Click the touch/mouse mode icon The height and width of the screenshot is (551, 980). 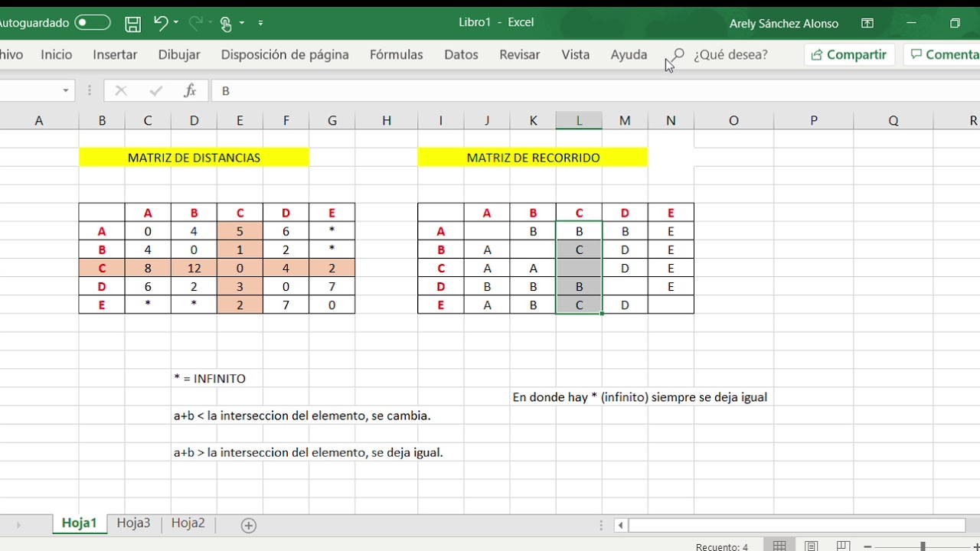click(x=226, y=24)
